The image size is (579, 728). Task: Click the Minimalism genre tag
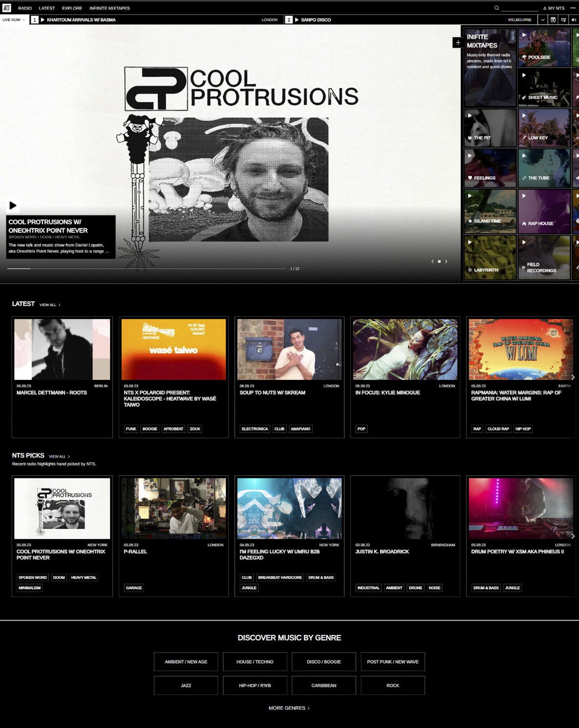click(30, 588)
